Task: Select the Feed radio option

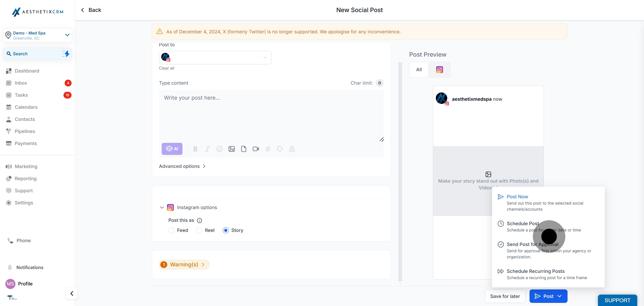Action: pyautogui.click(x=171, y=230)
